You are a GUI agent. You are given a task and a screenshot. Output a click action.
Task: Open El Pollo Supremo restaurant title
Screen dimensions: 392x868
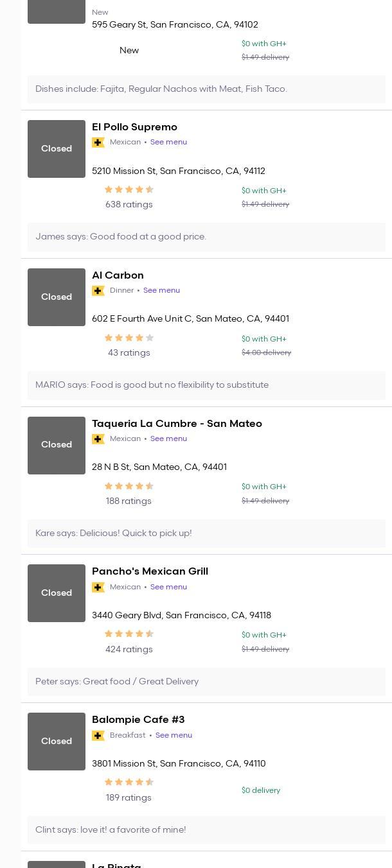(x=134, y=127)
